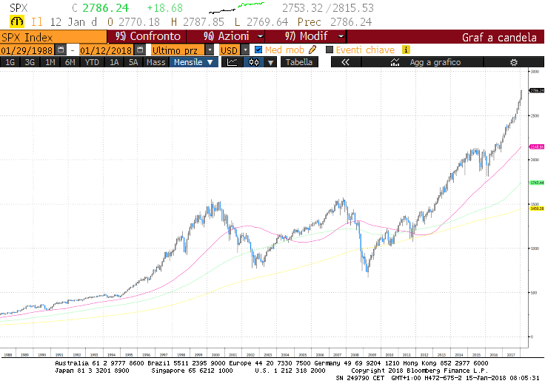545x392 pixels.
Task: Click the Tabella button
Action: (x=299, y=62)
